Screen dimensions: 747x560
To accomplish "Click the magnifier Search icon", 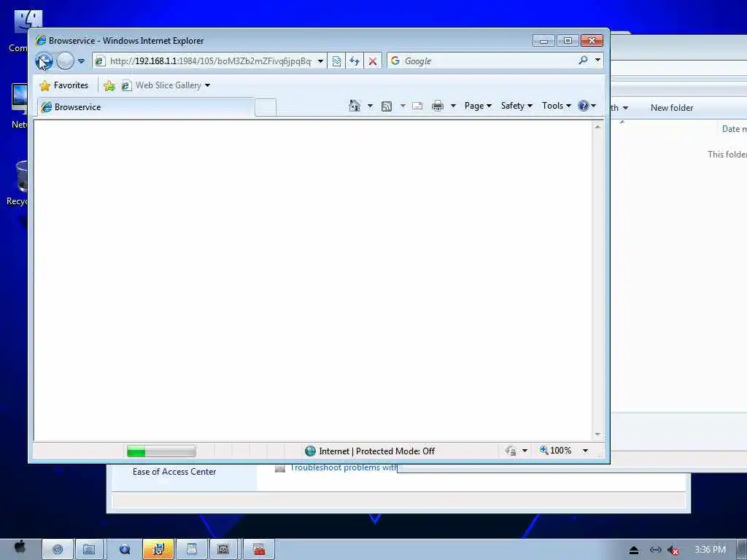I will 583,60.
